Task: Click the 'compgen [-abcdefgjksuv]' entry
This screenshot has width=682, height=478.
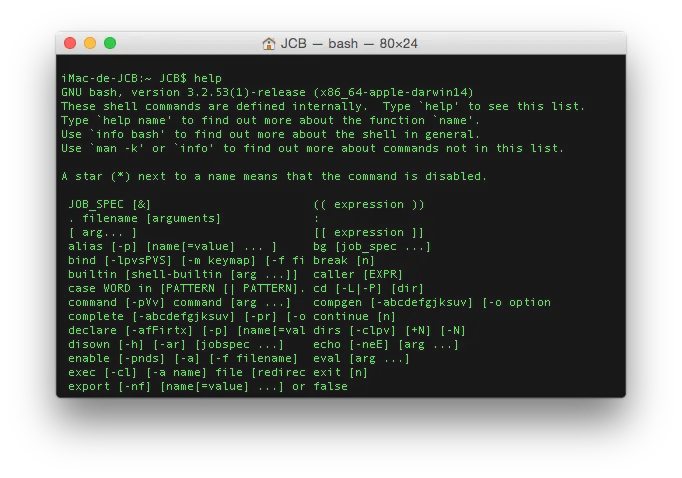Action: [432, 302]
